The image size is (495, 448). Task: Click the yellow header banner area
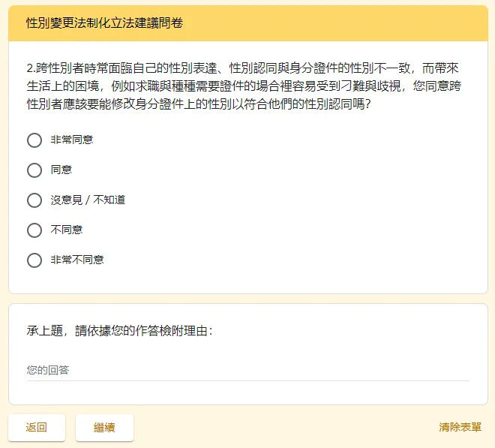[248, 23]
